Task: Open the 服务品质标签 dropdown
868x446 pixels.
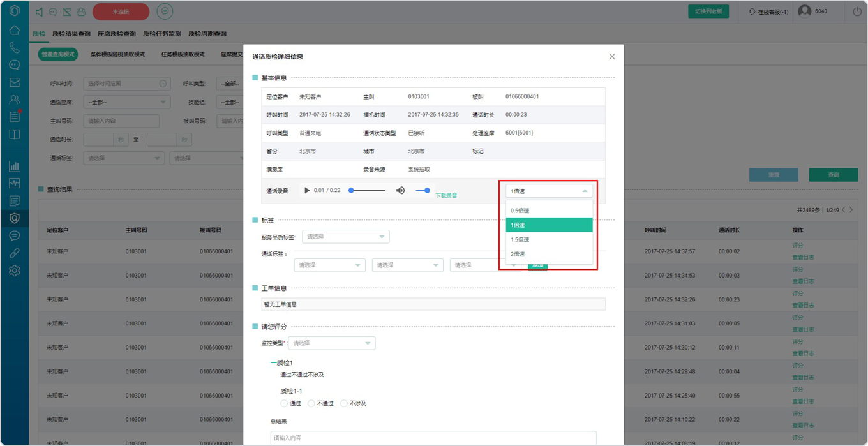Action: click(x=345, y=237)
